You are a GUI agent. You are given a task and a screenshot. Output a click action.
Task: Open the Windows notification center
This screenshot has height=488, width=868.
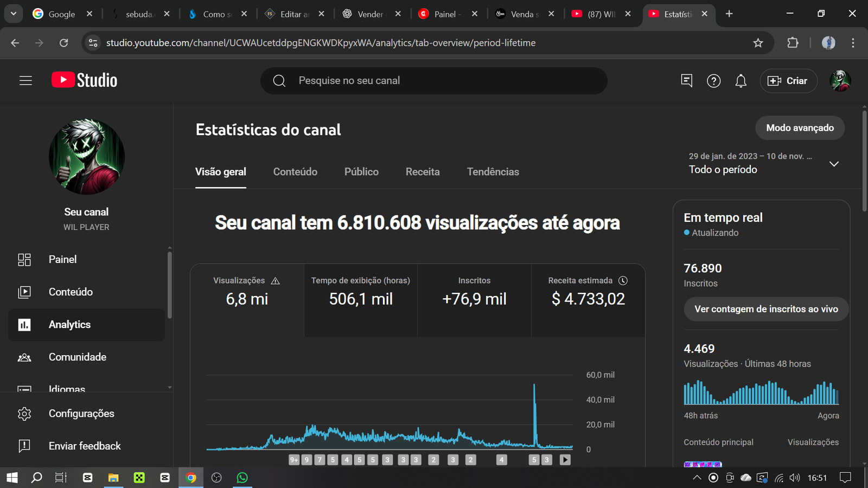coord(845,478)
